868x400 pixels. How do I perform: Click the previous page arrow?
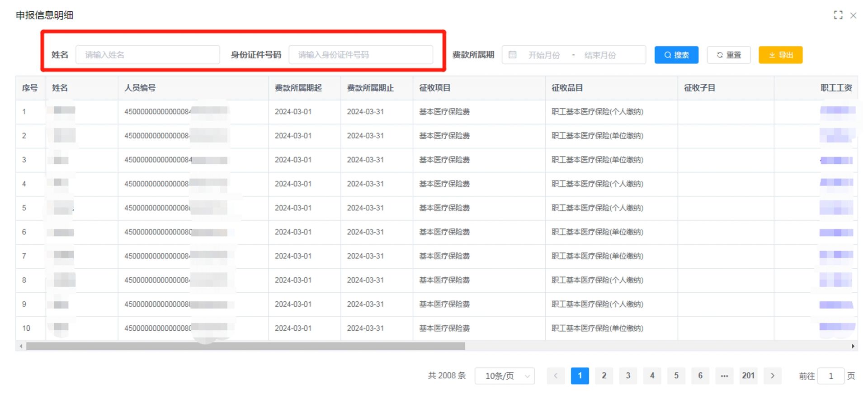tap(556, 376)
